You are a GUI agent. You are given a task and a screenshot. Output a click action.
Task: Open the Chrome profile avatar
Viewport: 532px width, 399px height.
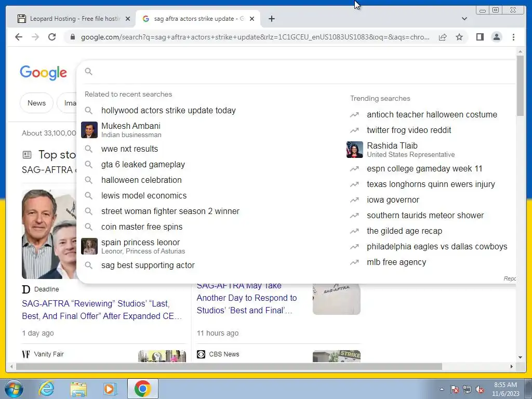pos(496,37)
